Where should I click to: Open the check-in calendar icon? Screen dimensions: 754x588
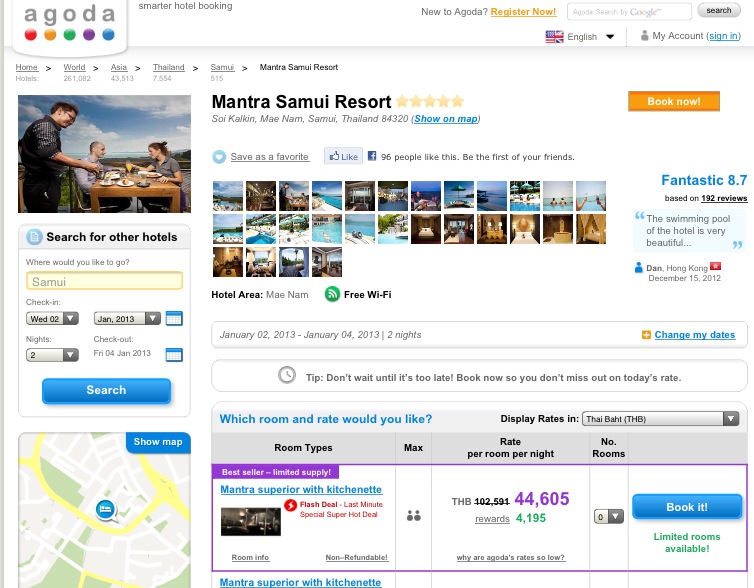[x=174, y=318]
